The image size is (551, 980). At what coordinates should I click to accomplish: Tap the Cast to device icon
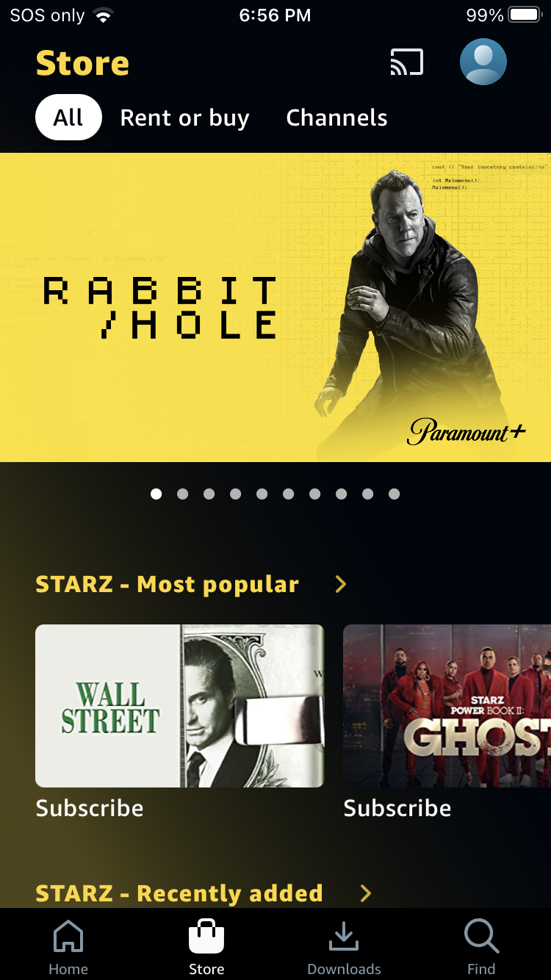pyautogui.click(x=406, y=62)
